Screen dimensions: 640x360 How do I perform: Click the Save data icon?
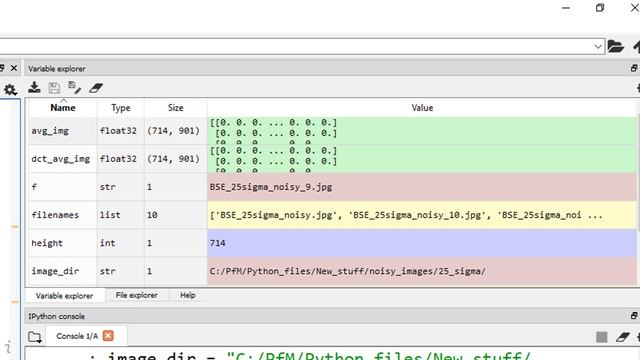tap(54, 88)
